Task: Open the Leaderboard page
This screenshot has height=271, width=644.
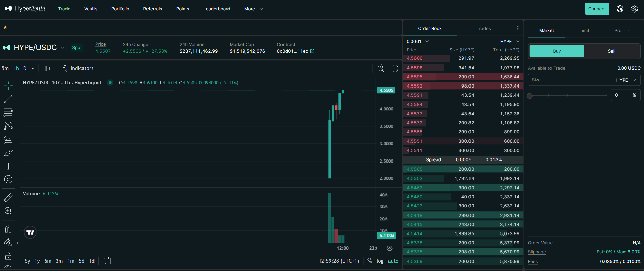Action: (x=217, y=9)
